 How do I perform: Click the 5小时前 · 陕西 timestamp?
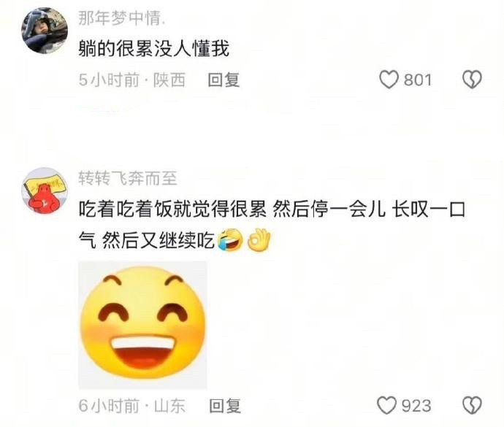(132, 80)
